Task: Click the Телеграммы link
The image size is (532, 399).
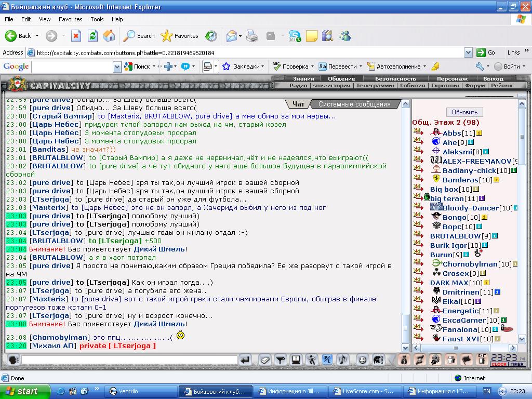Action: 375,86
